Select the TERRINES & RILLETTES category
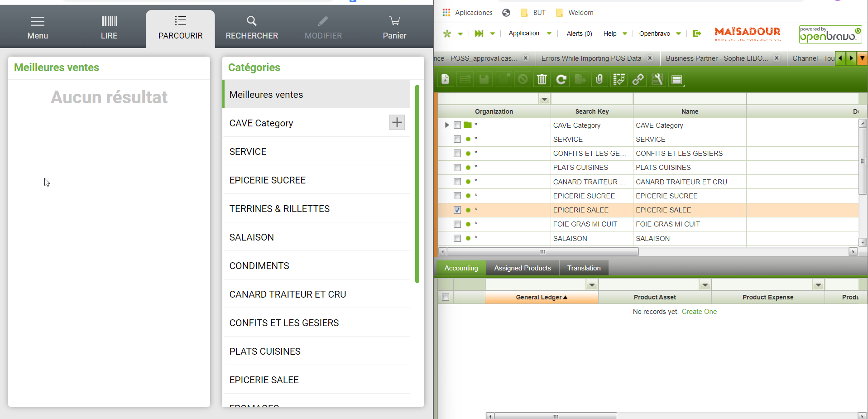Image resolution: width=868 pixels, height=419 pixels. coord(279,209)
